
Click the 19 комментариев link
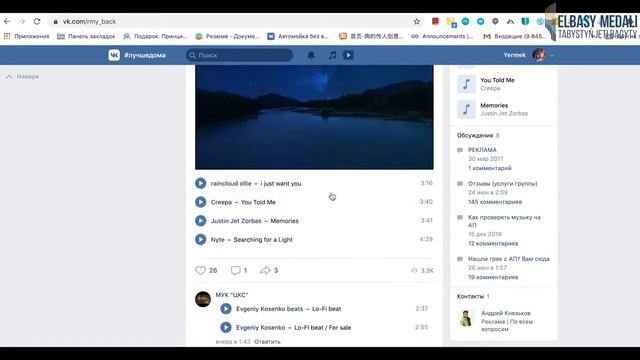493,277
